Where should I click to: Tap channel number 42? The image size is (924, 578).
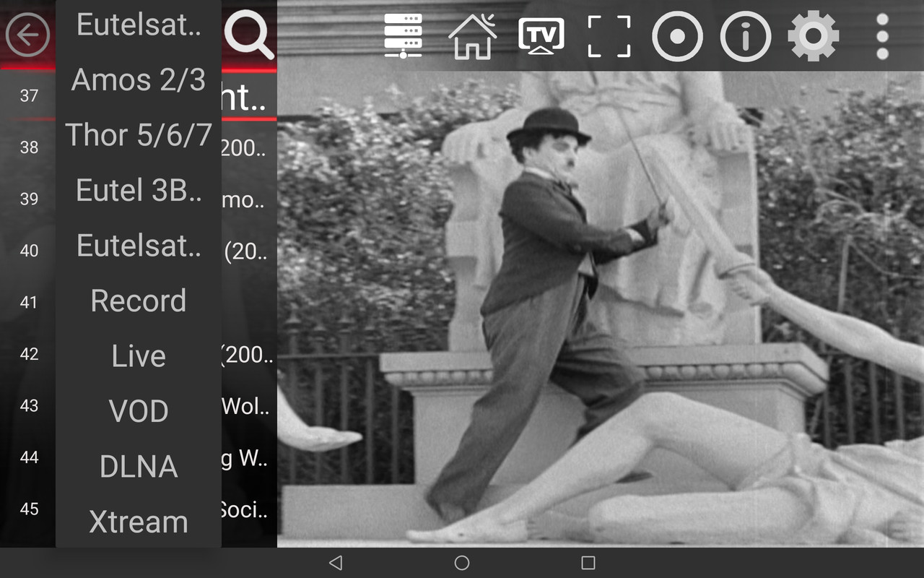[29, 354]
